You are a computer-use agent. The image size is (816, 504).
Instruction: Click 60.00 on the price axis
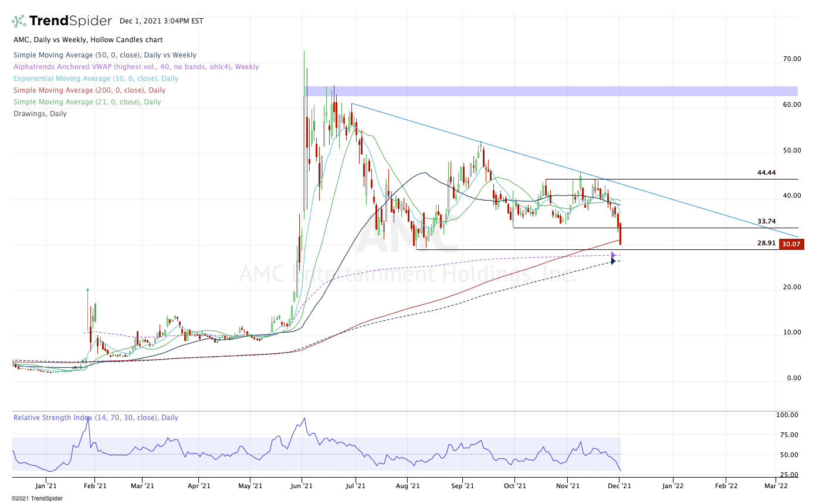tap(792, 105)
